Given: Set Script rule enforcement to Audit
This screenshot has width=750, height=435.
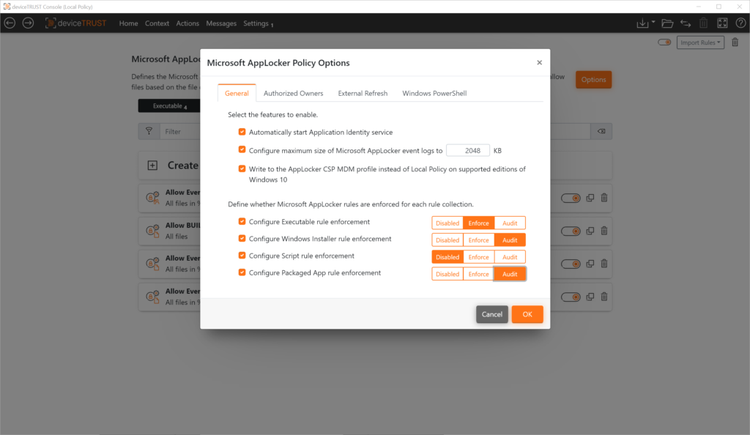Looking at the screenshot, I should pos(510,257).
